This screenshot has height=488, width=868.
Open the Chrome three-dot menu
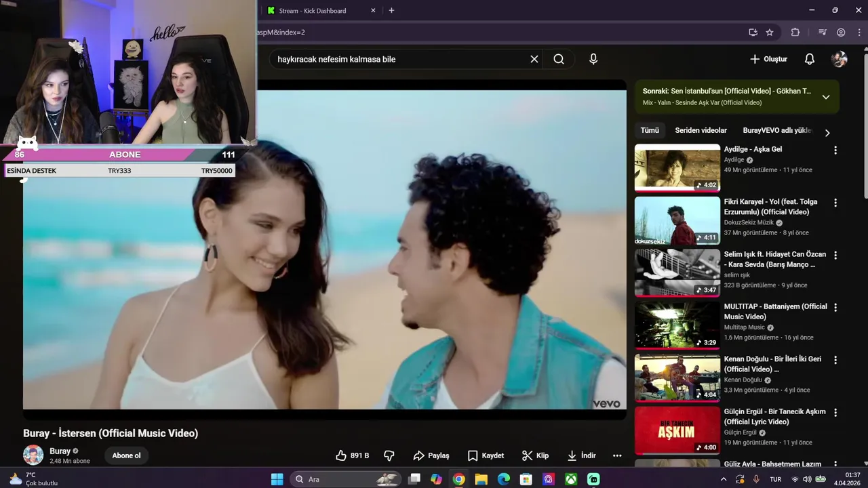coord(859,32)
